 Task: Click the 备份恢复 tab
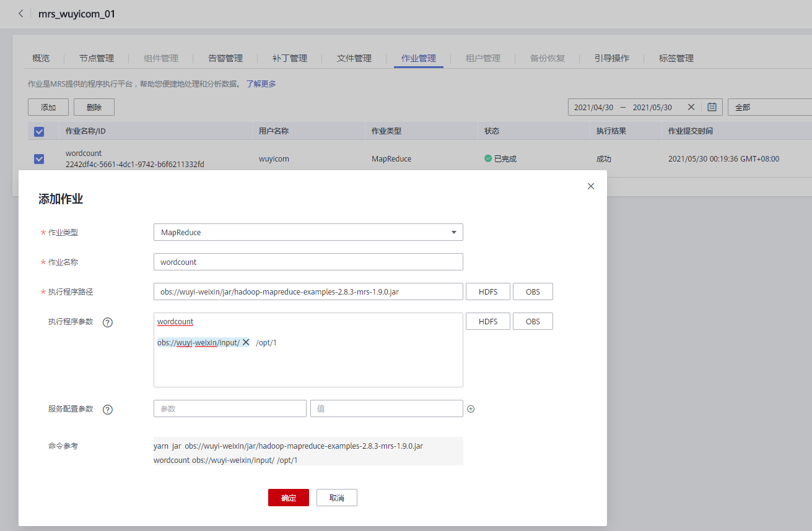click(548, 58)
